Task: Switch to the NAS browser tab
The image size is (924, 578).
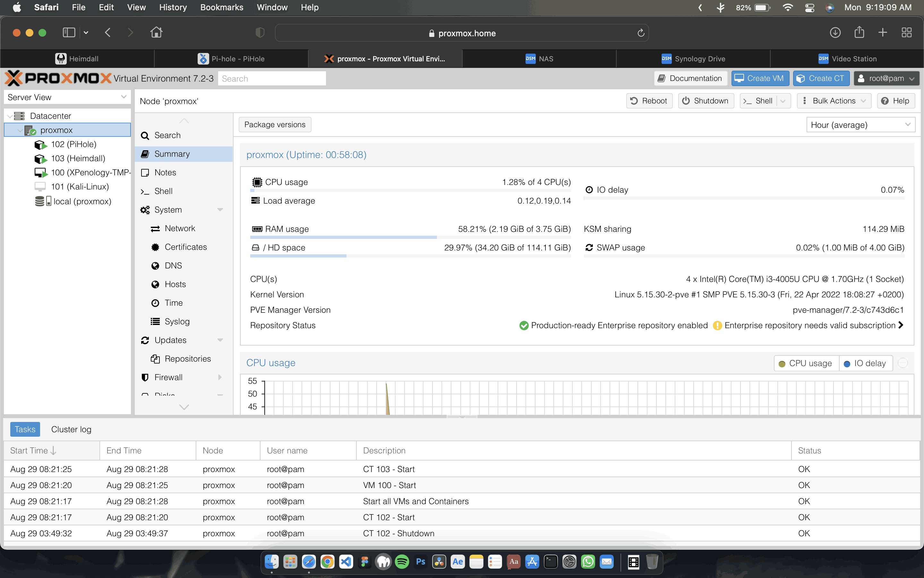Action: pos(539,59)
